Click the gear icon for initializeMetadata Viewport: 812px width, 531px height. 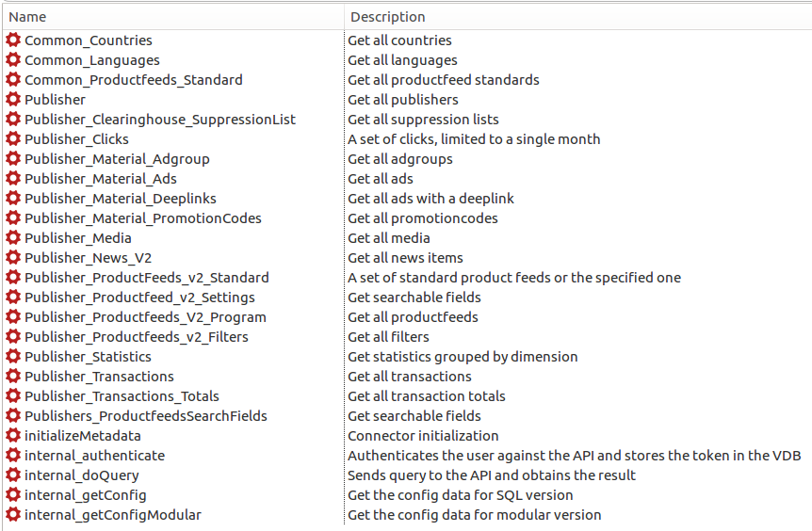click(x=13, y=436)
